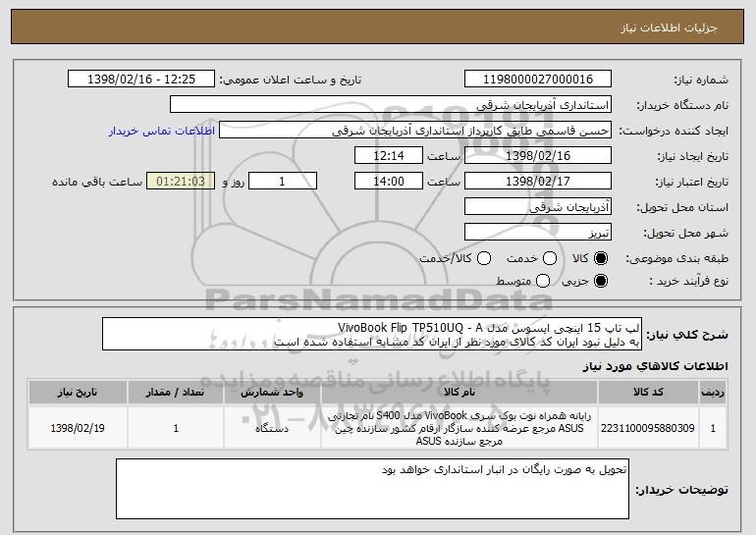Click the validity time field 14:00

389,182
